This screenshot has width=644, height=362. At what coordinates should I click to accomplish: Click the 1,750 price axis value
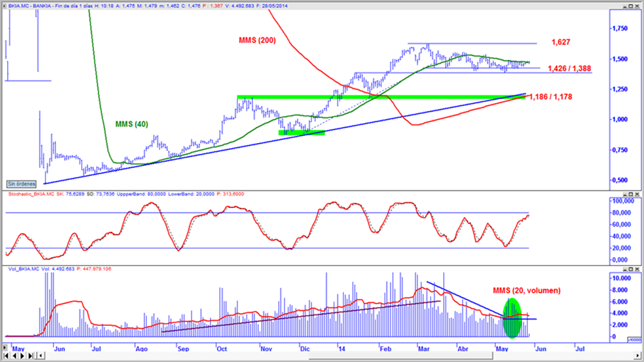(x=620, y=28)
